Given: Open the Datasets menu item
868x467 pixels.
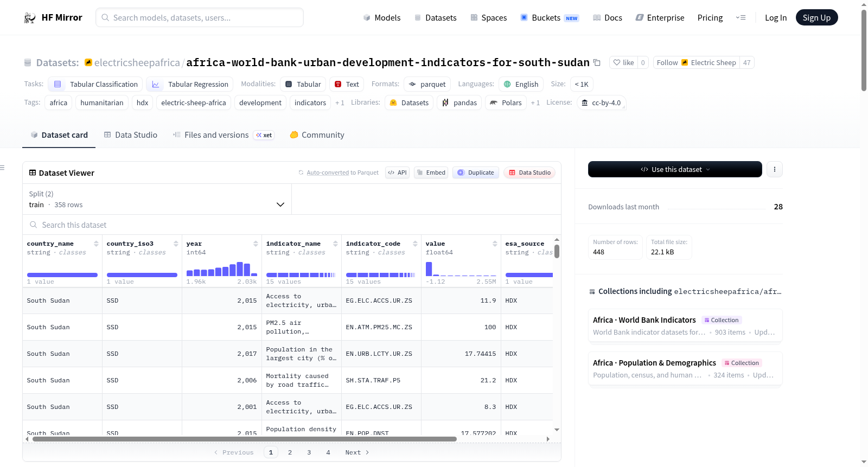Looking at the screenshot, I should [435, 17].
